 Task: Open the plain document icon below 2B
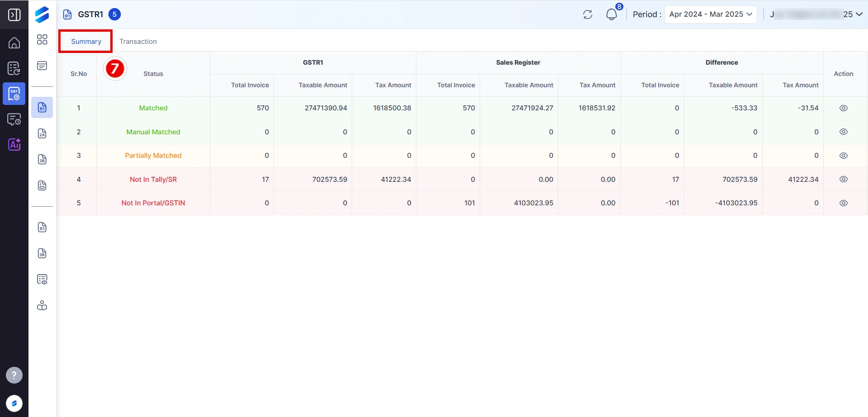point(42,185)
